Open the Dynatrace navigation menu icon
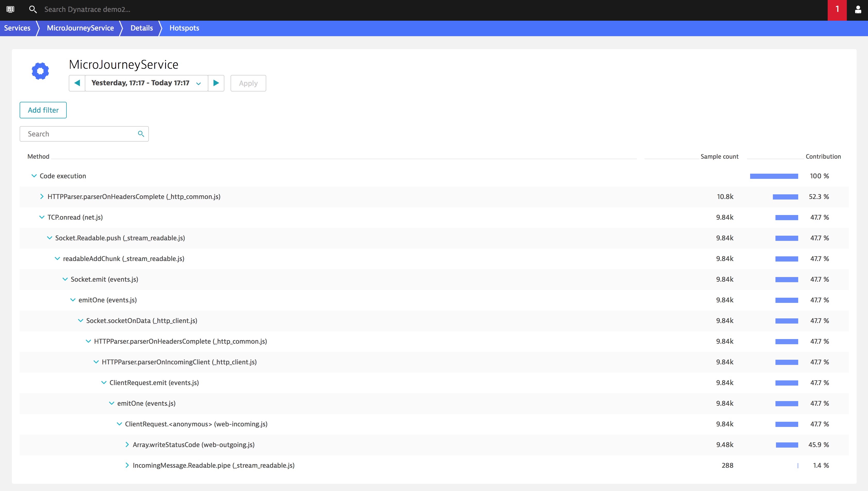 (10, 10)
